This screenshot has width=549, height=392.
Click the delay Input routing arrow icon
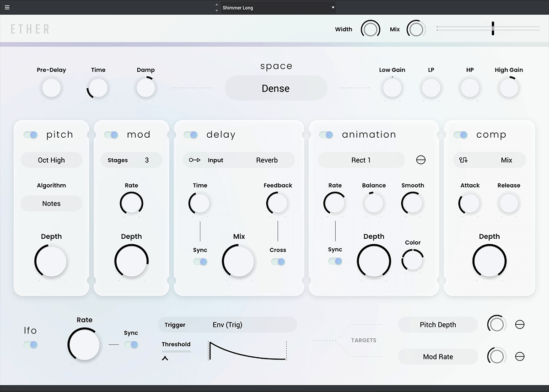pyautogui.click(x=194, y=160)
